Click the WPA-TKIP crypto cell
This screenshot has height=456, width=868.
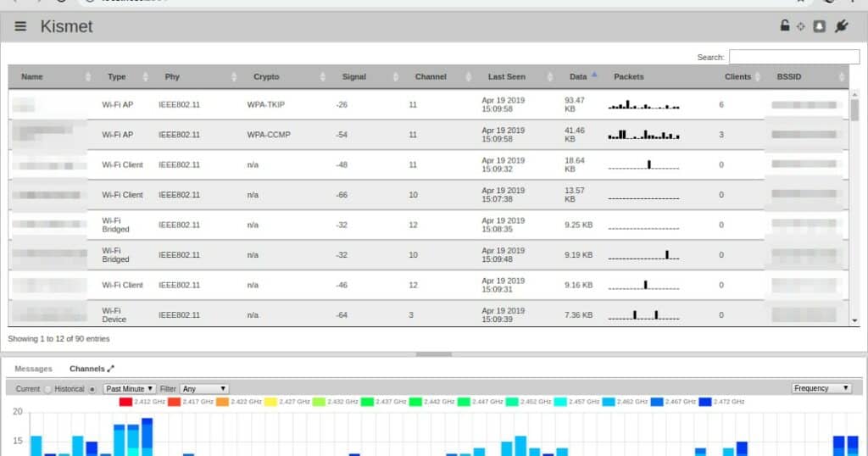point(265,104)
